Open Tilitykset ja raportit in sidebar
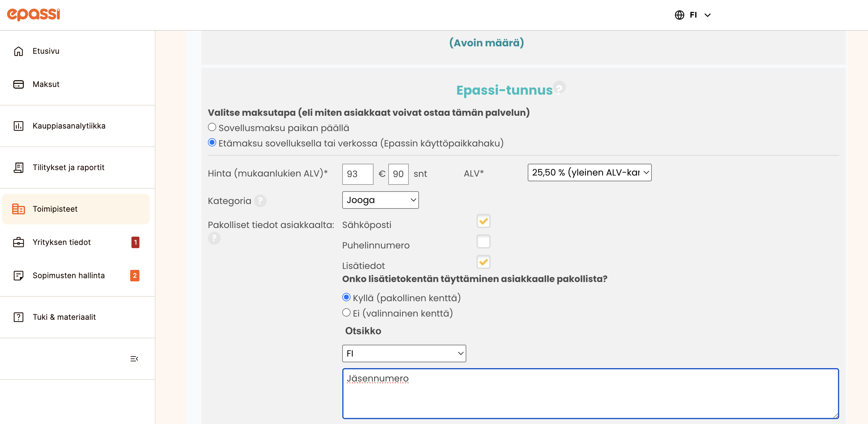 76,167
